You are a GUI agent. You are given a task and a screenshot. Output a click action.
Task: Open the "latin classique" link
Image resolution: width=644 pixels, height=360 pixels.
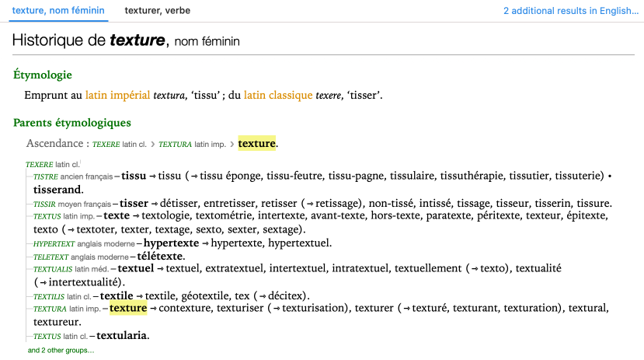pyautogui.click(x=278, y=96)
